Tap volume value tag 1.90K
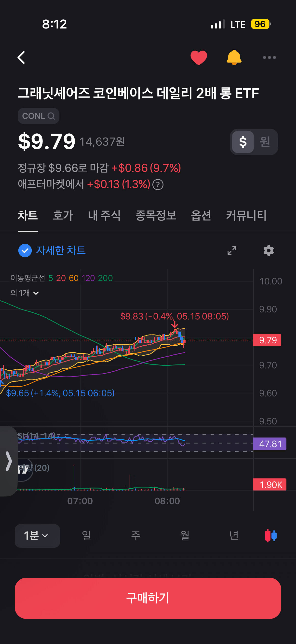Image resolution: width=296 pixels, height=644 pixels. tap(270, 485)
